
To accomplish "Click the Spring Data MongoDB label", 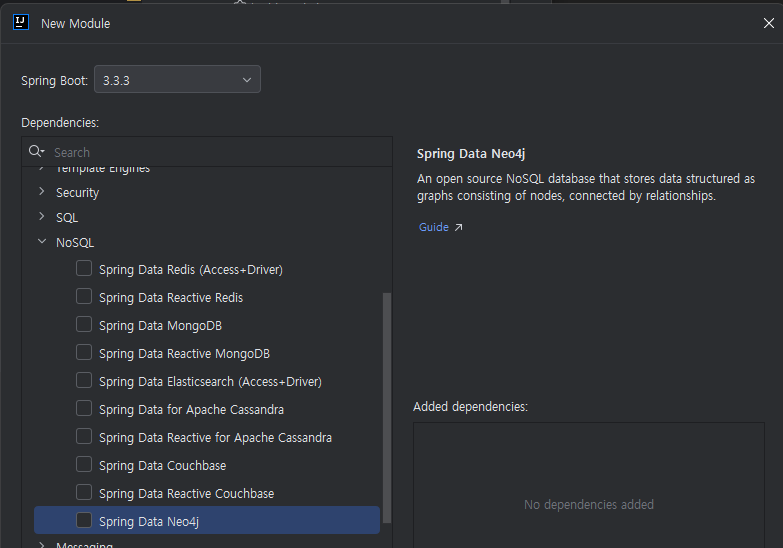I will click(x=160, y=326).
